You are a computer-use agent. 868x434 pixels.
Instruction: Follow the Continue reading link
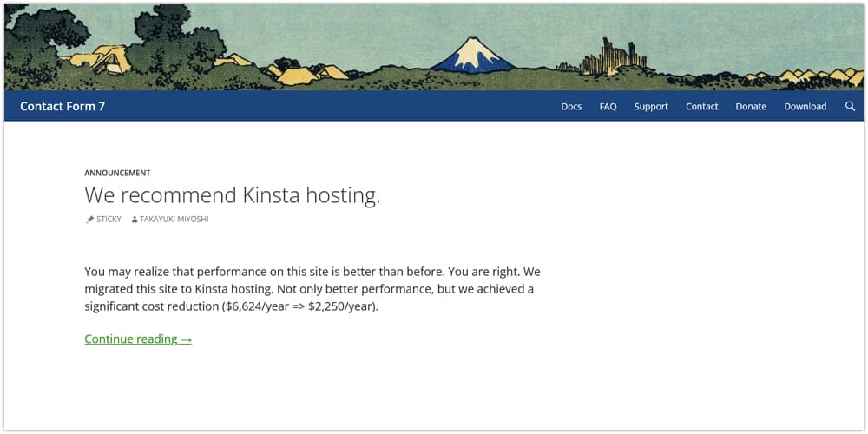point(130,339)
